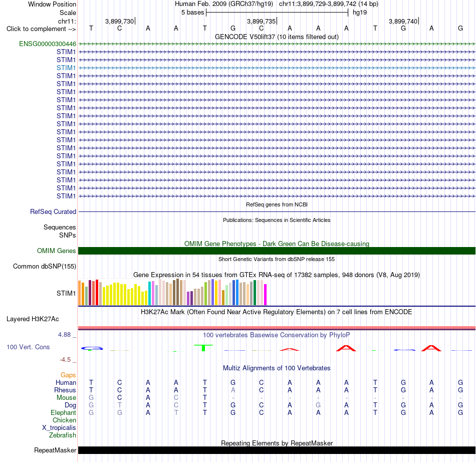Click position label 3,899,735
Viewport: 476px width, 462px height.
coord(262,21)
